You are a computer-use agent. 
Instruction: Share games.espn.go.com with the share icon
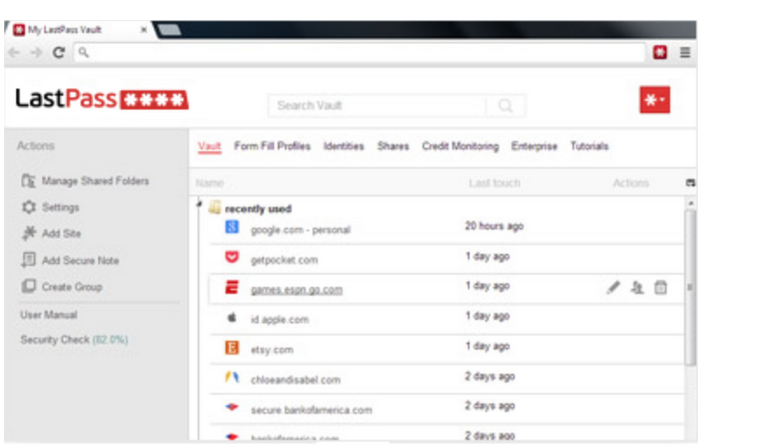click(x=637, y=287)
